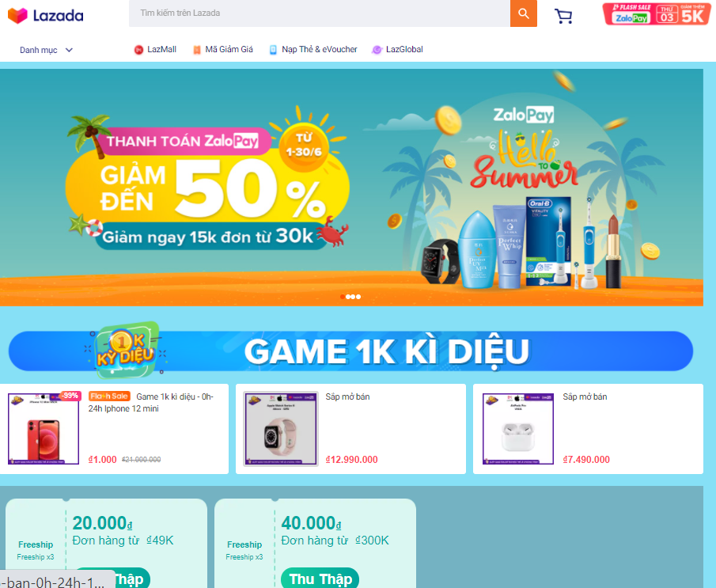The width and height of the screenshot is (716, 588).
Task: Go to Lazada home via the logo
Action: tap(46, 16)
